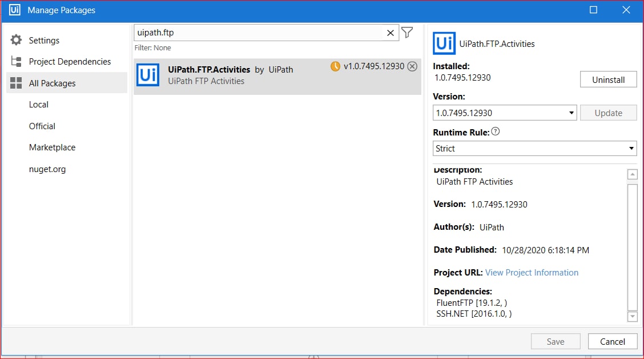Open Settings with the gear icon
The image size is (644, 359).
pyautogui.click(x=16, y=40)
